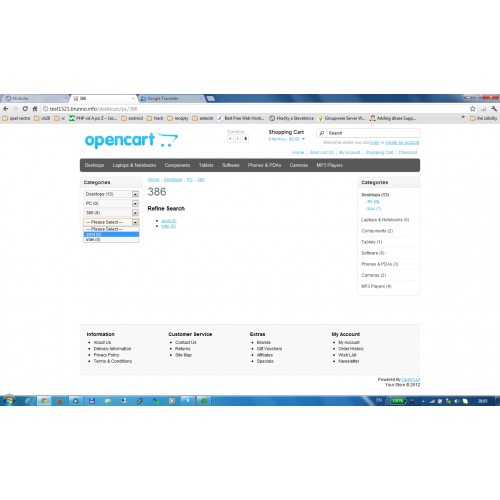Click the create an account link

click(x=402, y=143)
